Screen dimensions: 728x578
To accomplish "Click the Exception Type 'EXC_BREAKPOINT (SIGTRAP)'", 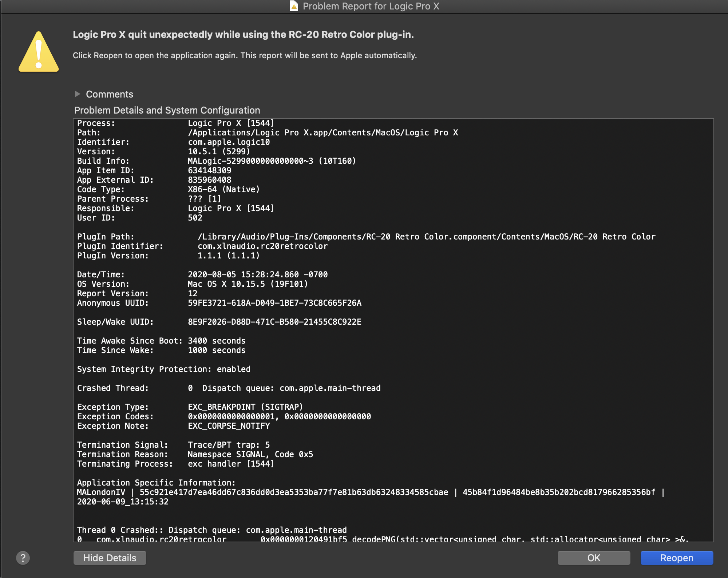I will pyautogui.click(x=245, y=407).
